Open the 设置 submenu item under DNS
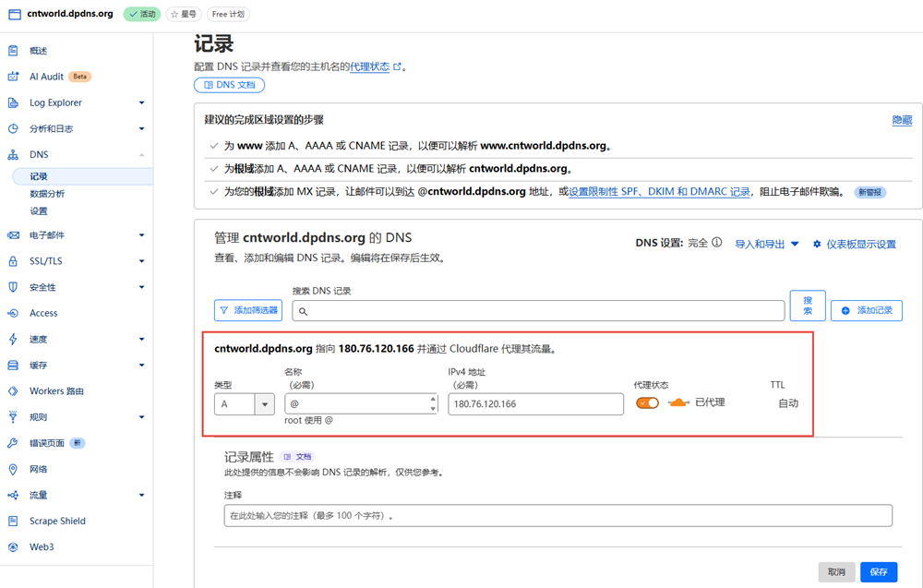 click(38, 210)
